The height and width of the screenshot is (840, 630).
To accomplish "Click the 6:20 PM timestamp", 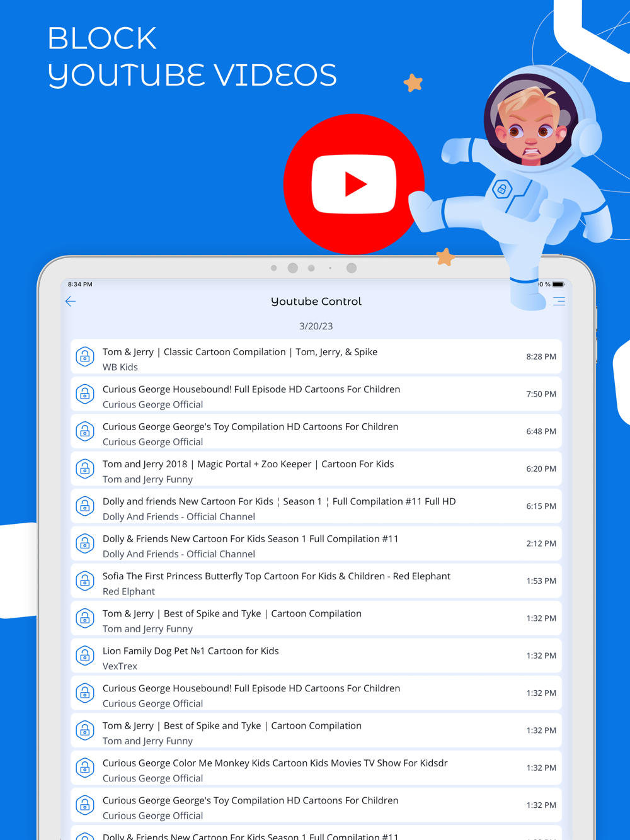I will tap(541, 468).
